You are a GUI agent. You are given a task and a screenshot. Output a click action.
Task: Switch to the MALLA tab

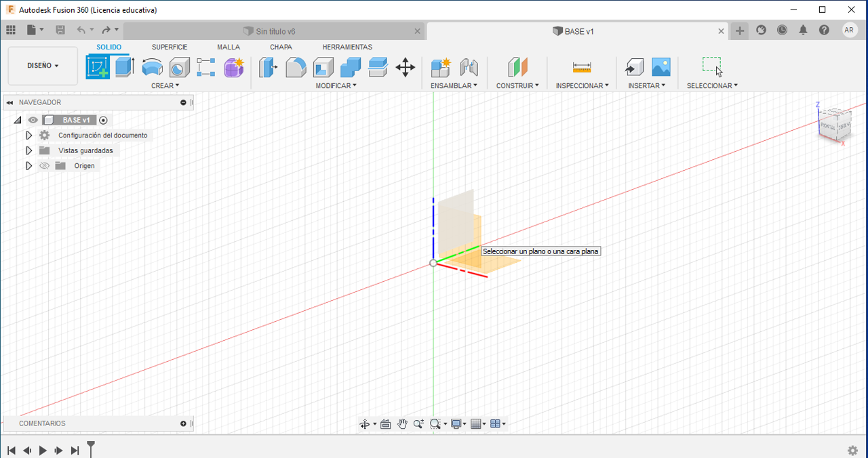click(x=229, y=47)
